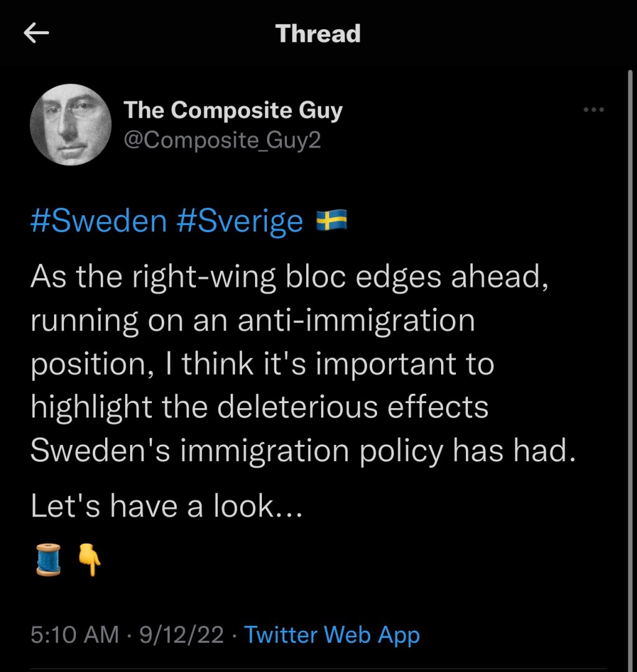
Task: Open the @Composite_Guy2 handle
Action: click(x=222, y=140)
